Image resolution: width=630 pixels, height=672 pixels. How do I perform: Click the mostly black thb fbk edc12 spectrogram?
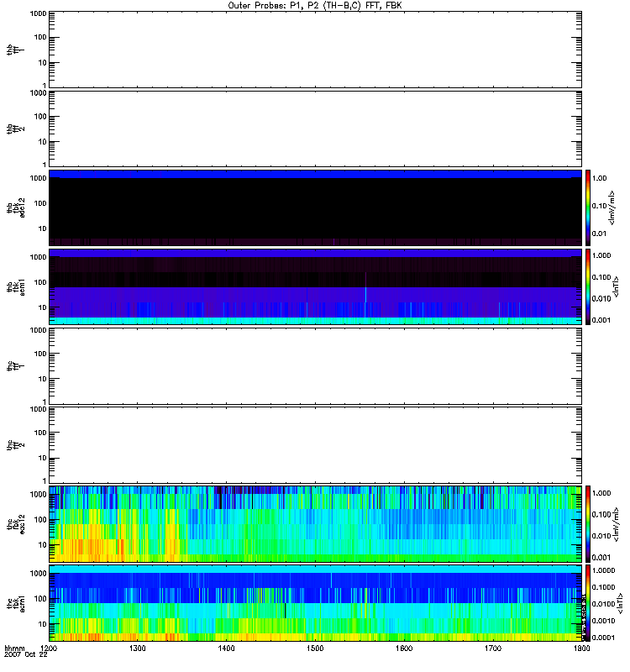(x=315, y=207)
